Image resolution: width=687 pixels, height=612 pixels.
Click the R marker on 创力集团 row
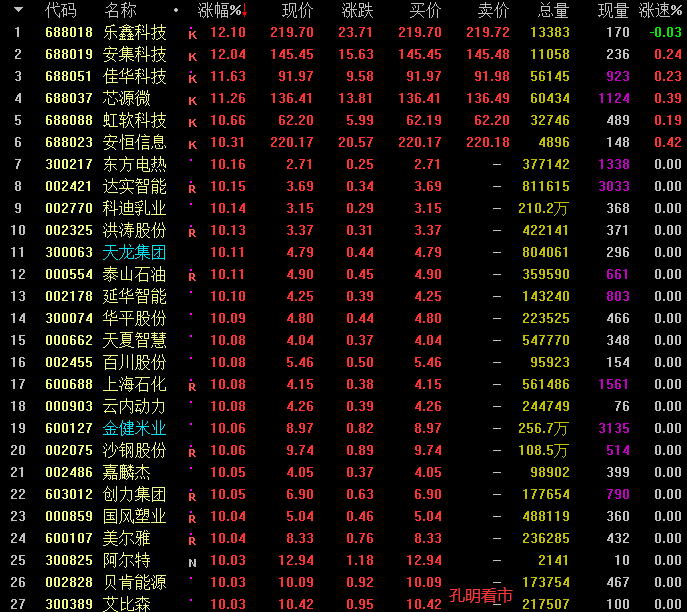coord(192,495)
